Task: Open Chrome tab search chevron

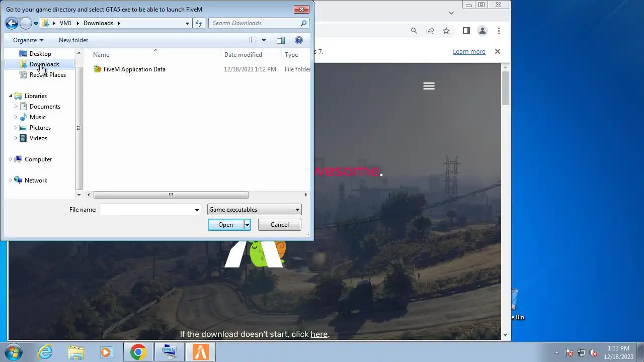Action: 451,13
